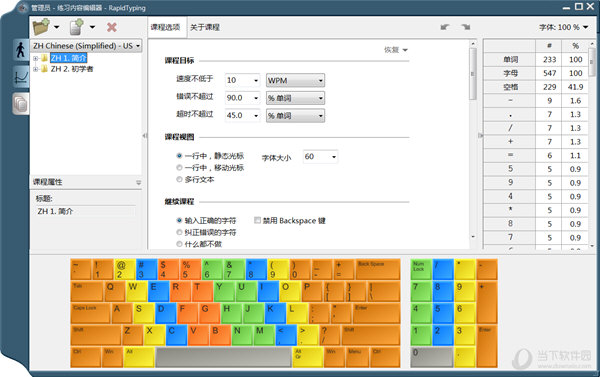The width and height of the screenshot is (600, 377).
Task: Open the keyboard layout ZH Chinese dropdown
Action: point(86,46)
